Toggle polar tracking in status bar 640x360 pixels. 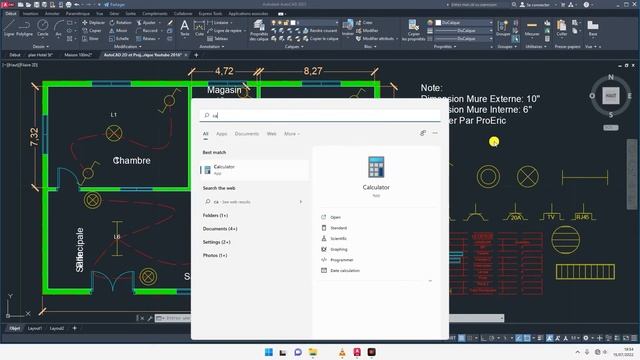492,338
